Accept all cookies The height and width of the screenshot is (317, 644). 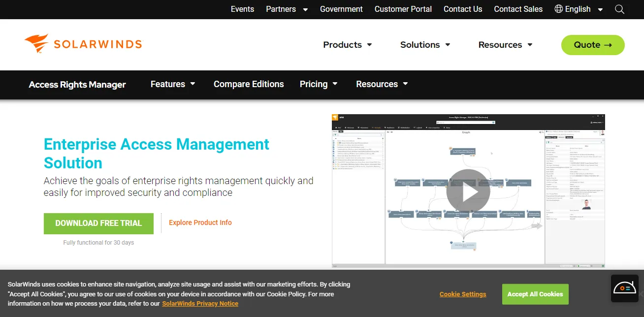pyautogui.click(x=535, y=294)
